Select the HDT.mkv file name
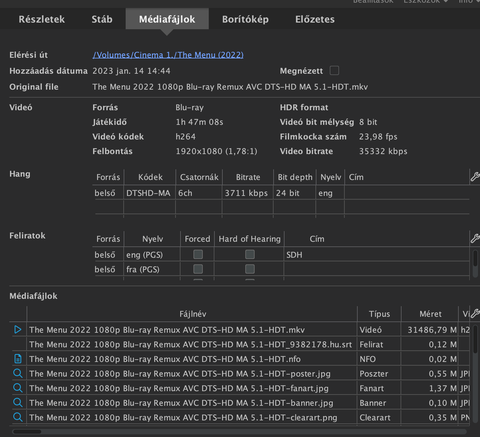Viewport: 480px width, 437px height. pyautogui.click(x=167, y=330)
